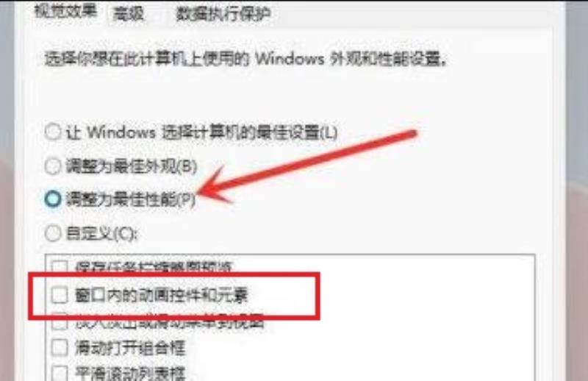Click the 让 Windows 选择计算机的最佳设置(L) label text
The width and height of the screenshot is (588, 381).
(x=201, y=132)
